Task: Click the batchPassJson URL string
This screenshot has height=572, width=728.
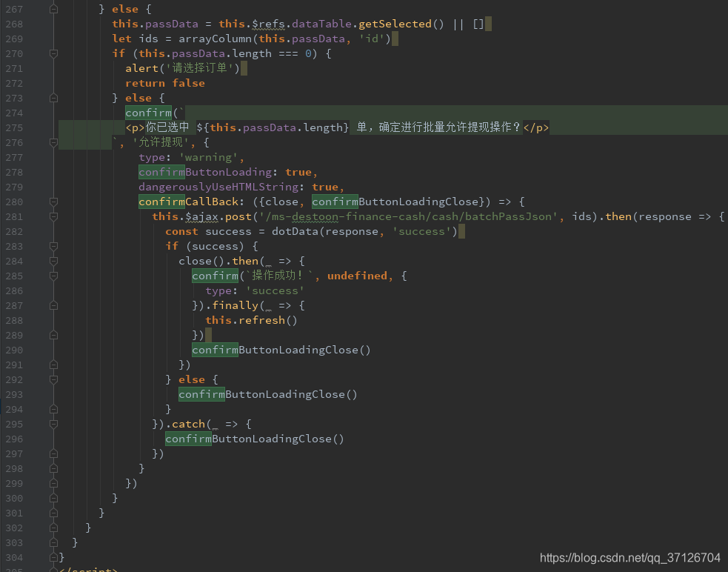Action: coord(408,216)
